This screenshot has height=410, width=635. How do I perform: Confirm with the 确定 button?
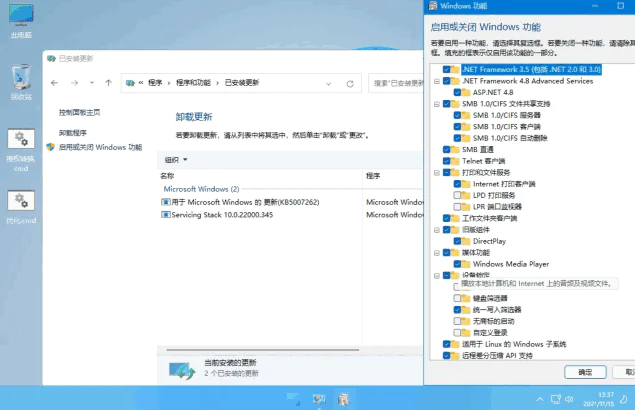tap(585, 372)
